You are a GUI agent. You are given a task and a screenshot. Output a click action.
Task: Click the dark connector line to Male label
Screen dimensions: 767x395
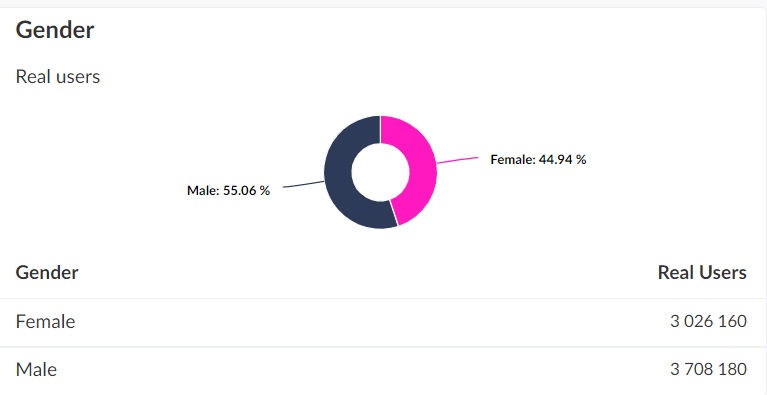[x=304, y=184]
